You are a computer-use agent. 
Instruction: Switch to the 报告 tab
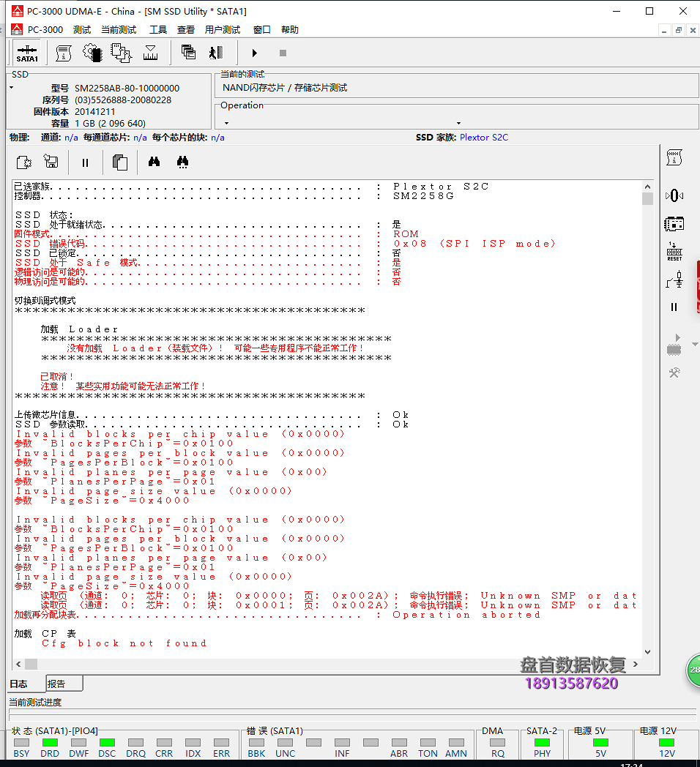64,684
